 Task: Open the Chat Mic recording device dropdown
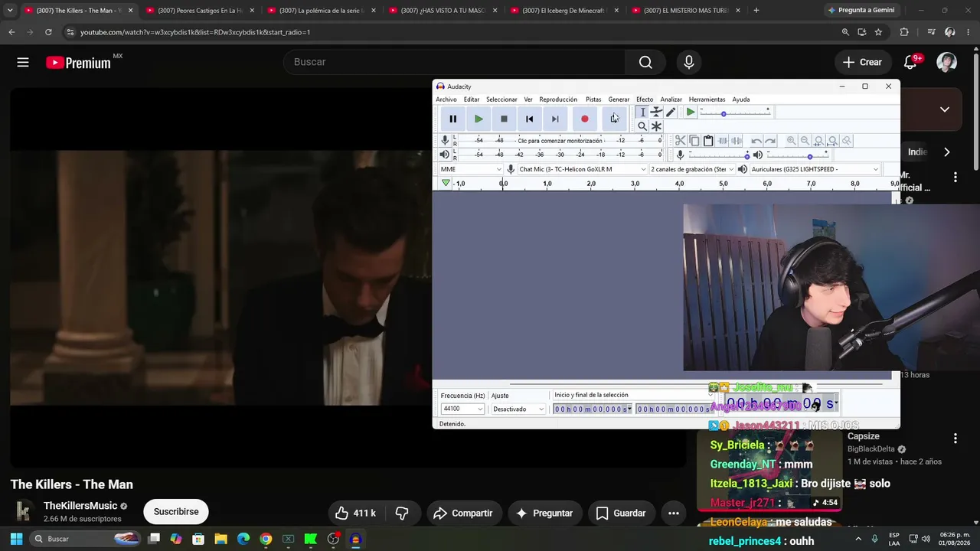coord(582,169)
